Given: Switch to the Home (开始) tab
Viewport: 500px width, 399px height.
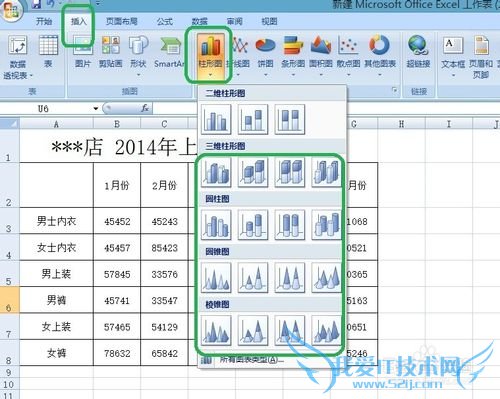Looking at the screenshot, I should tap(44, 22).
